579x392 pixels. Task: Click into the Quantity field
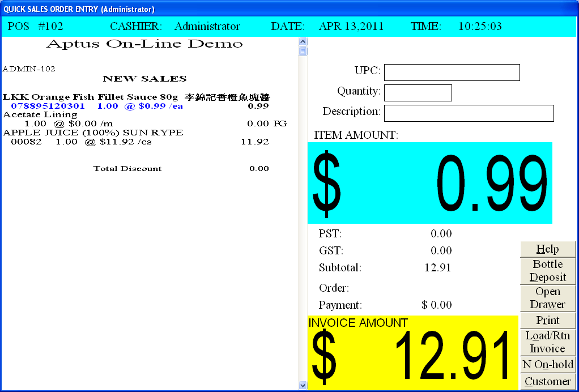click(418, 93)
